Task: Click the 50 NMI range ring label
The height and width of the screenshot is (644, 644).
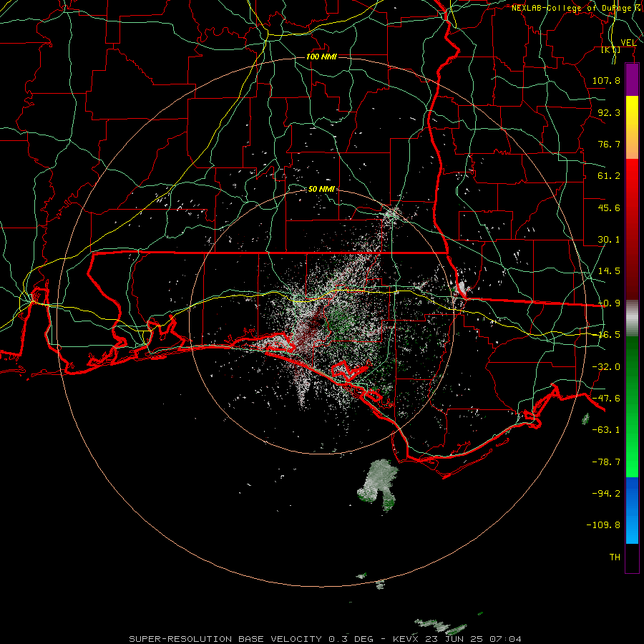Action: click(x=321, y=189)
